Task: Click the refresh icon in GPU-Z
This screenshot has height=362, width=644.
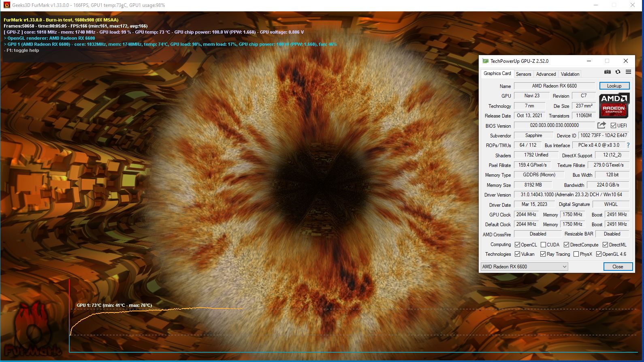Action: 618,72
